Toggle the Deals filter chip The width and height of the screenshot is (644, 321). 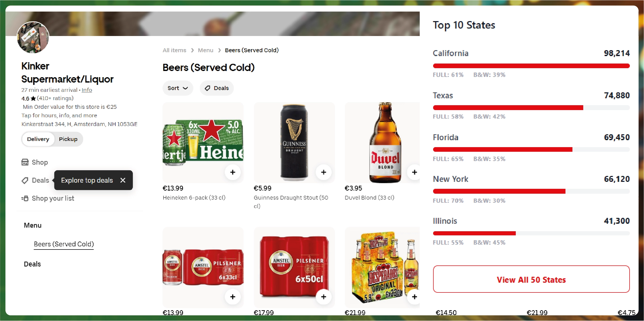[x=217, y=88]
